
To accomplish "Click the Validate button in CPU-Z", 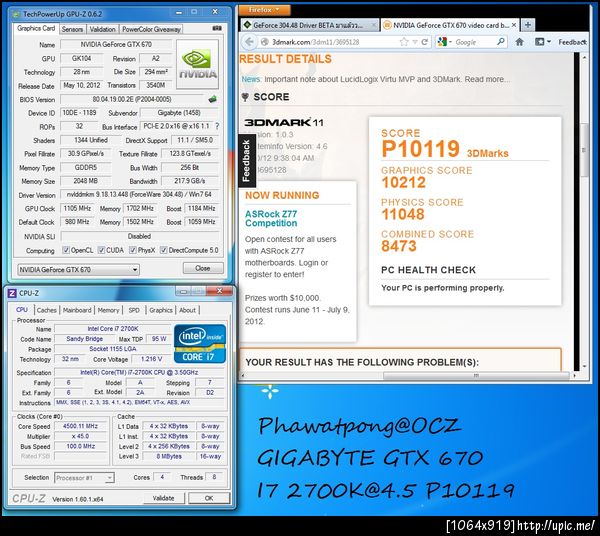I will tap(163, 498).
